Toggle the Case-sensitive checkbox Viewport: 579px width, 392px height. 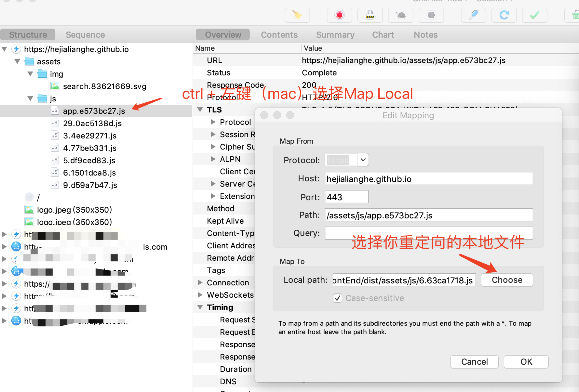coord(337,298)
